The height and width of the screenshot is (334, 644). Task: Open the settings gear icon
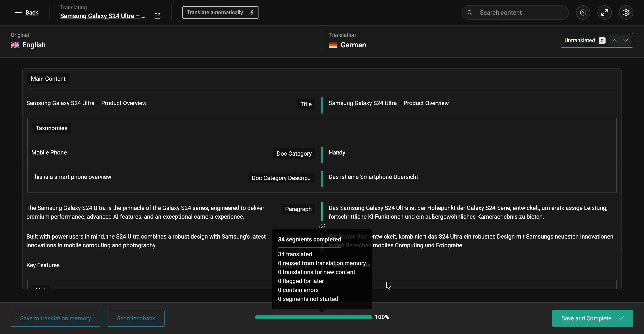coord(626,12)
